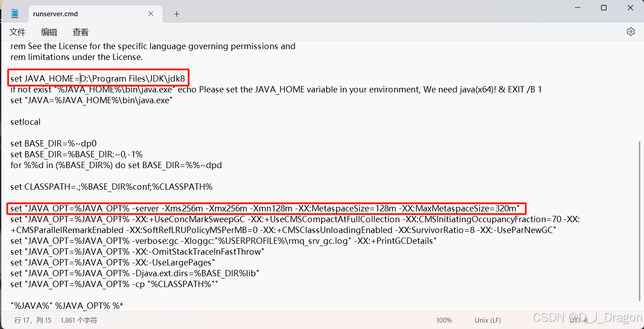
Task: Click the "setlocal" line
Action: coord(26,122)
